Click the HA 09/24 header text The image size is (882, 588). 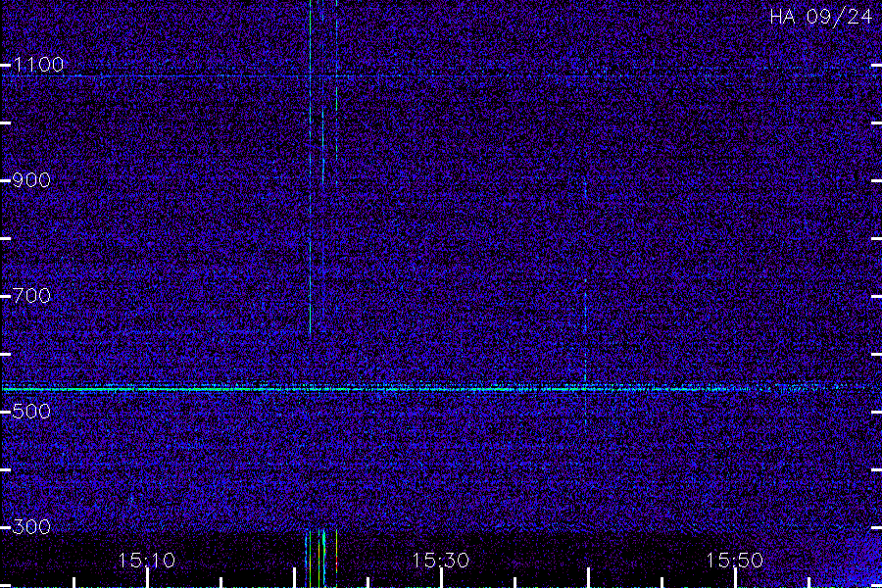point(820,17)
